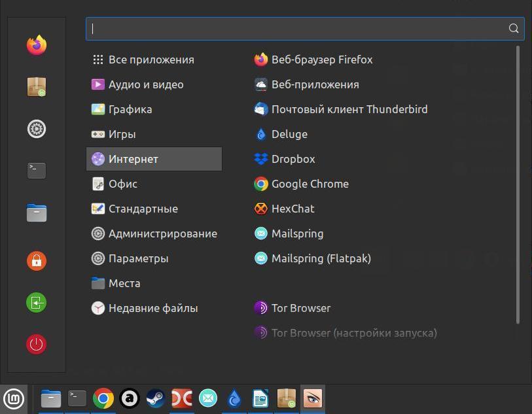Screen dimensions: 532x414
Task: Open the Недавние файлы section
Action: 152,308
